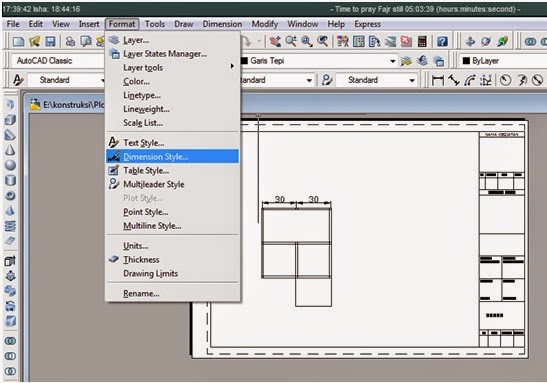Choose Lineweight... in Format menu
Image resolution: width=547 pixels, height=383 pixels.
click(x=172, y=109)
